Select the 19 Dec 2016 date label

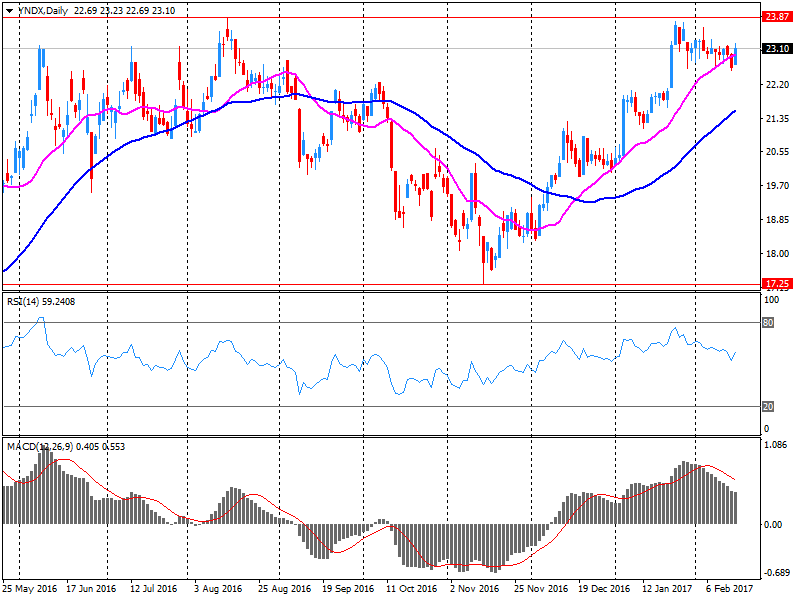(604, 588)
